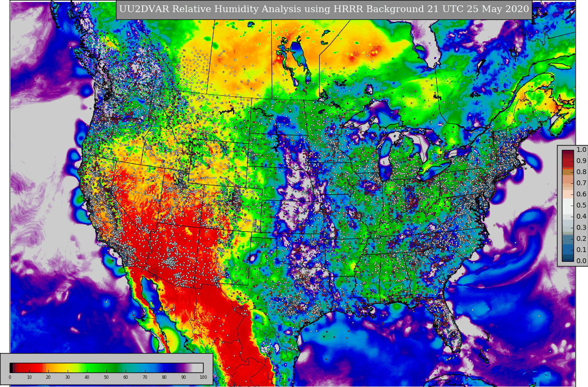Click the 80 tick label on humidity colorbar

click(164, 377)
